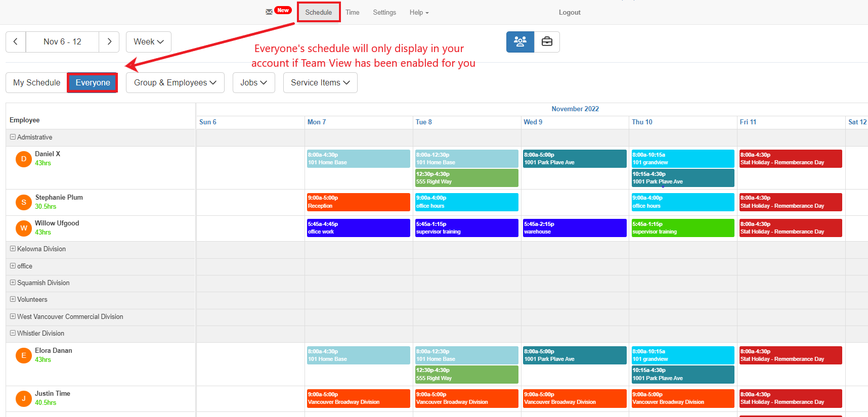
Task: Open the Jobs filter dropdown
Action: (253, 83)
